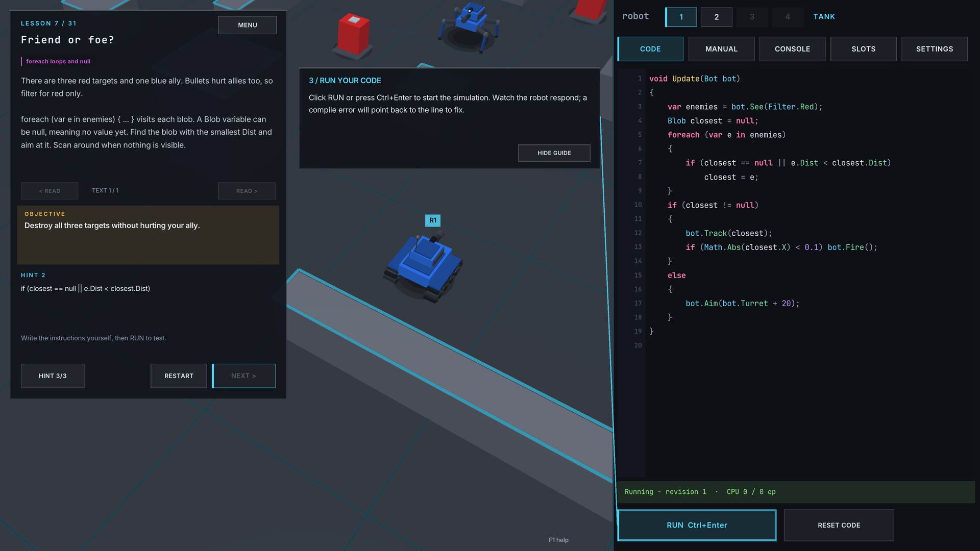Click the 'F1 help' text

click(x=558, y=540)
